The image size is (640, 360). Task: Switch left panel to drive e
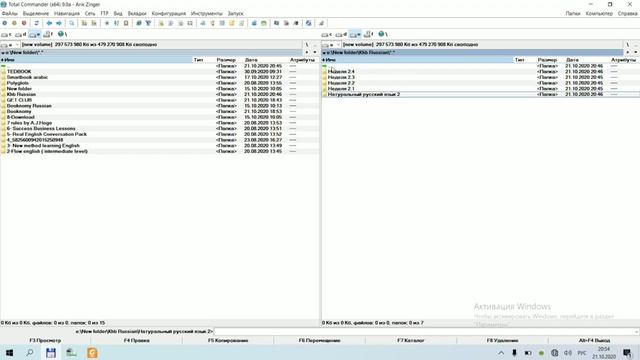click(35, 34)
